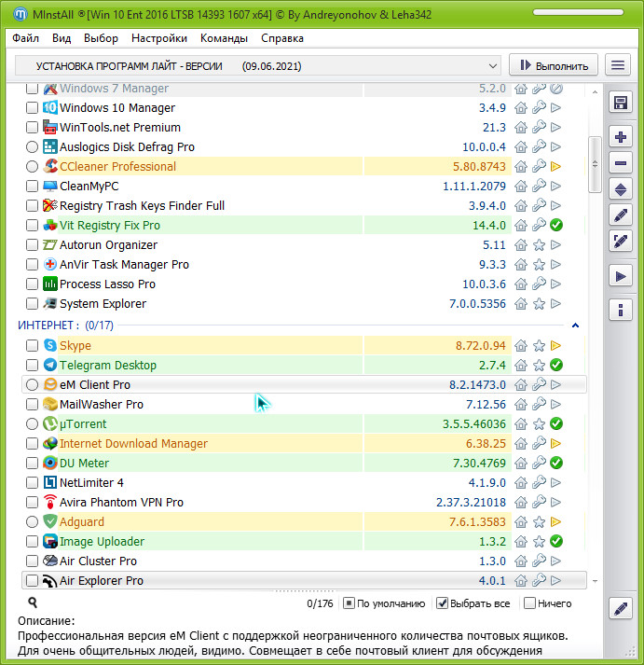
Task: Click the minus remove icon in sidebar
Action: pos(621,163)
